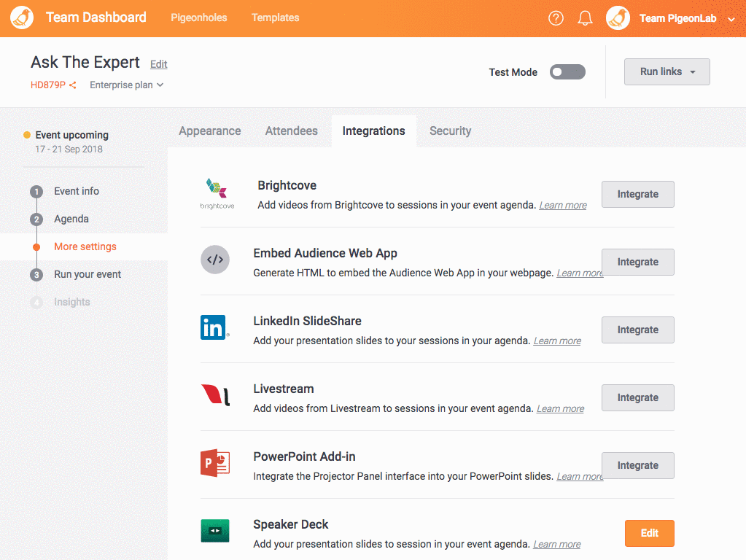746x560 pixels.
Task: Click the Ask The Expert event title
Action: coord(85,62)
